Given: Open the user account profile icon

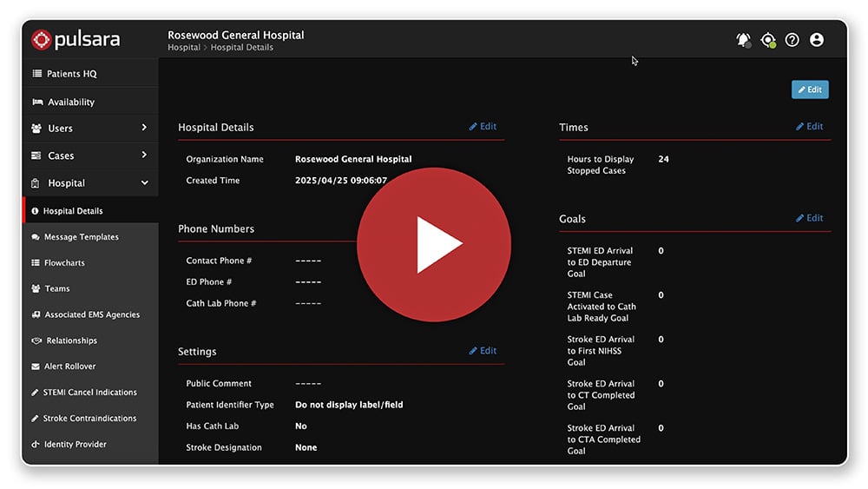Looking at the screenshot, I should coord(817,40).
